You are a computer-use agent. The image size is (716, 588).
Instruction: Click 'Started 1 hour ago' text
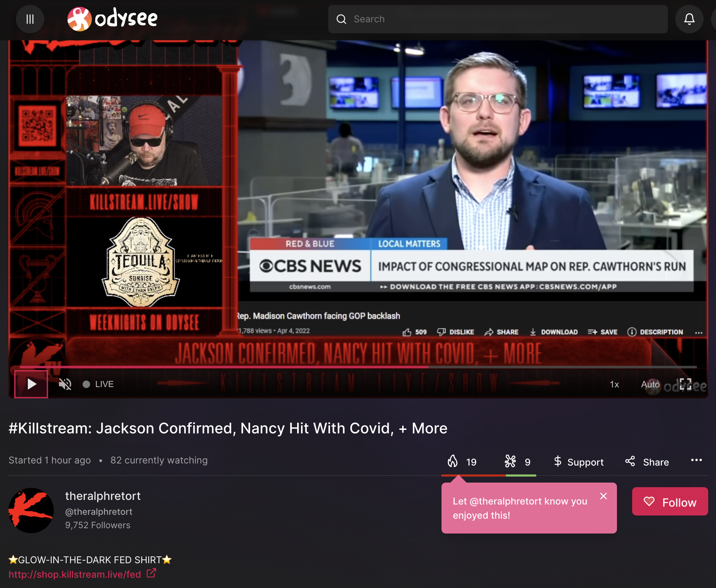pyautogui.click(x=50, y=460)
